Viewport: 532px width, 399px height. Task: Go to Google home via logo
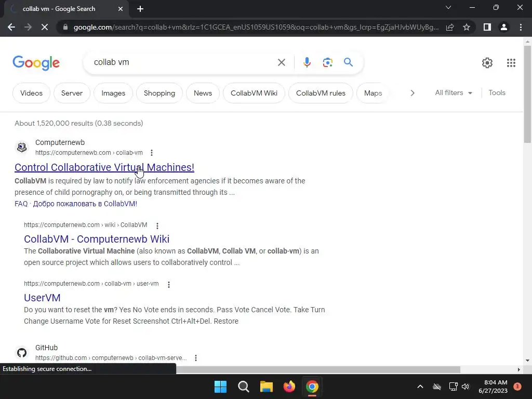(36, 63)
